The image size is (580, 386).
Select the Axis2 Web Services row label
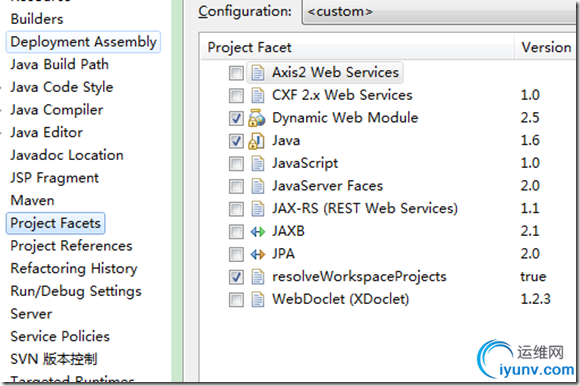(335, 72)
